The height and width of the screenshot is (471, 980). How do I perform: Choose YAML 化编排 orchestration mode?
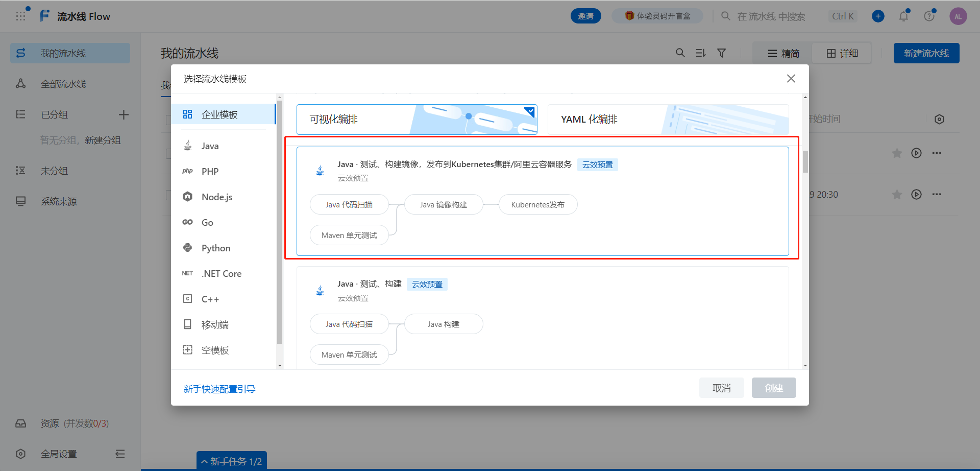coord(668,120)
